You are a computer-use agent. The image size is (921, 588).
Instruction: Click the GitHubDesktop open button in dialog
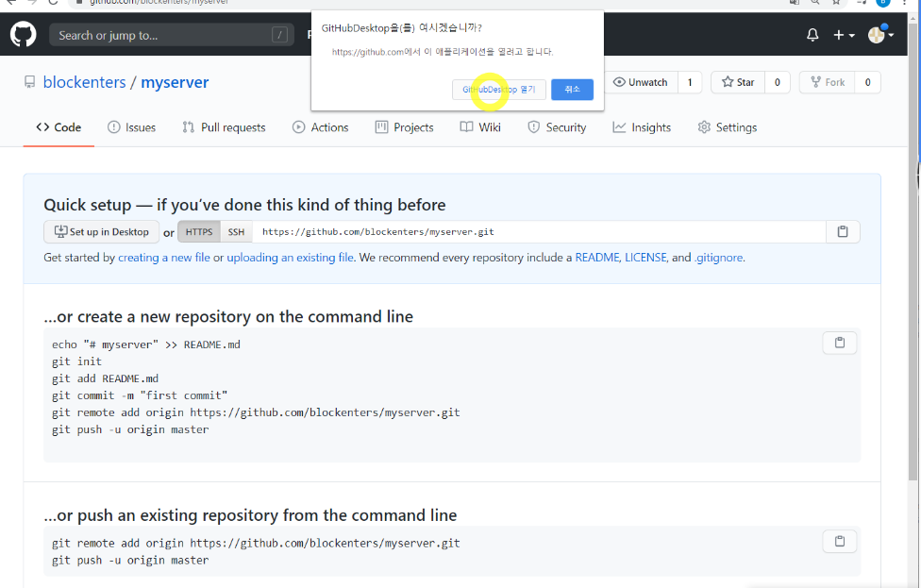pyautogui.click(x=498, y=90)
